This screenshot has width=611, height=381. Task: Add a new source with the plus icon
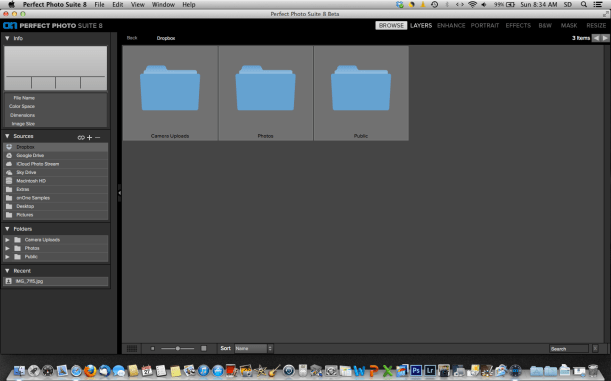90,138
